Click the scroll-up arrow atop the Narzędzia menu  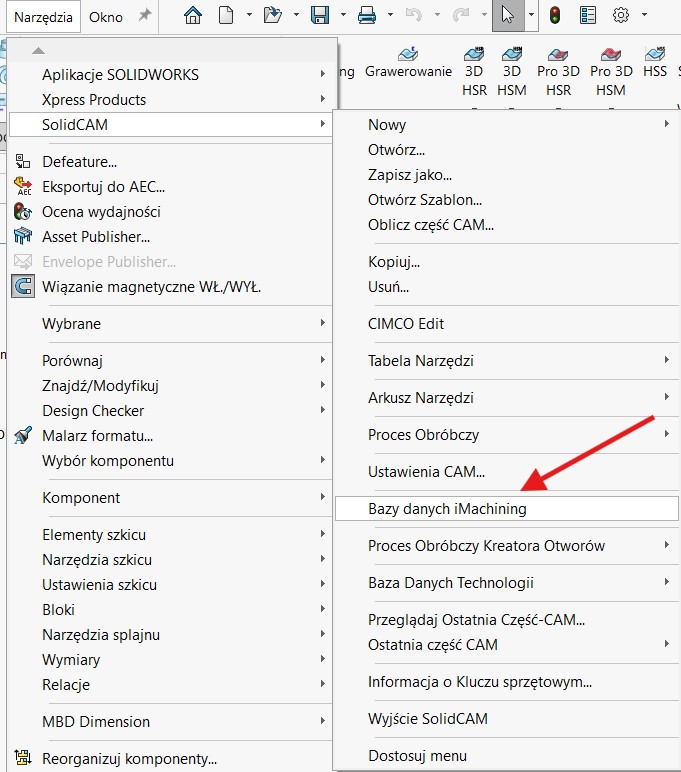pos(38,51)
